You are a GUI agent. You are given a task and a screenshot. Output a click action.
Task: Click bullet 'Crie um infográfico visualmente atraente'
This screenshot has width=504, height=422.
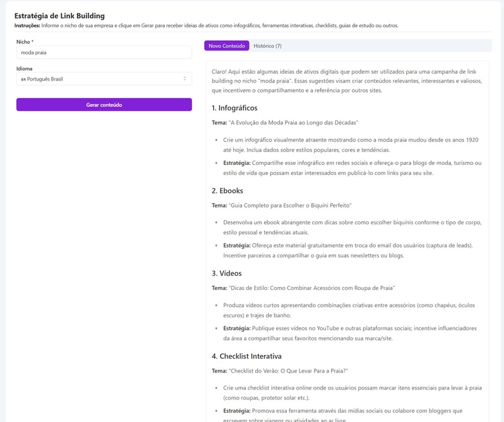coord(351,145)
